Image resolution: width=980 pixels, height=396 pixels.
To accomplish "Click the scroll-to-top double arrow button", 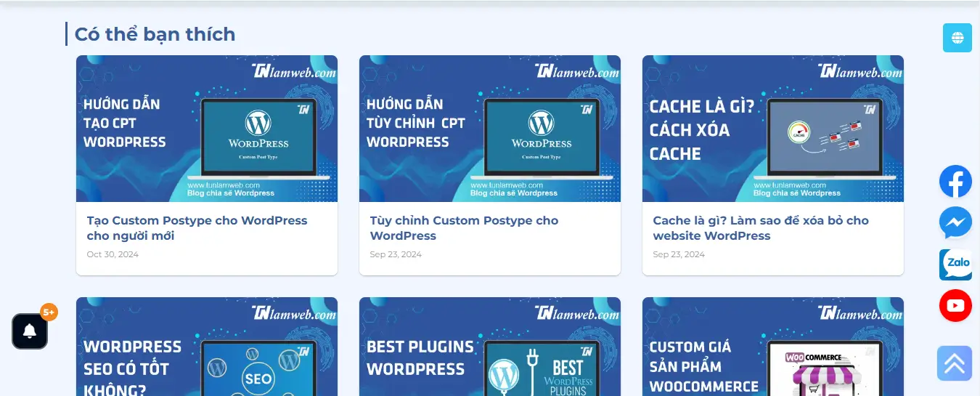I will point(955,363).
